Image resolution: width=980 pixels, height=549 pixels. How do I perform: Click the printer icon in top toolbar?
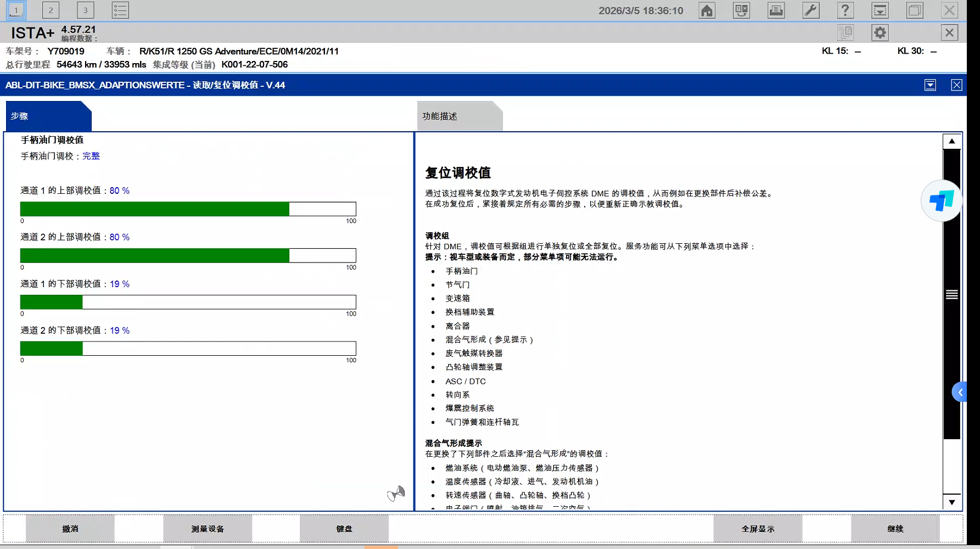tap(776, 10)
